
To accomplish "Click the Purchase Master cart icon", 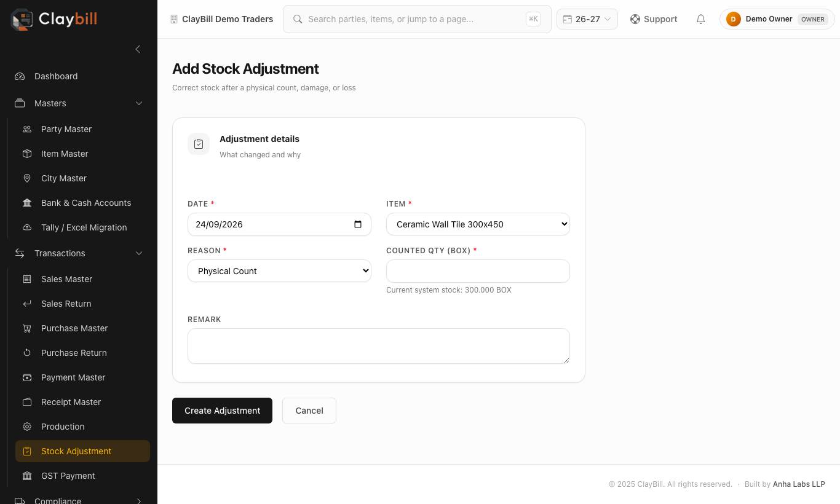I will click(x=27, y=328).
